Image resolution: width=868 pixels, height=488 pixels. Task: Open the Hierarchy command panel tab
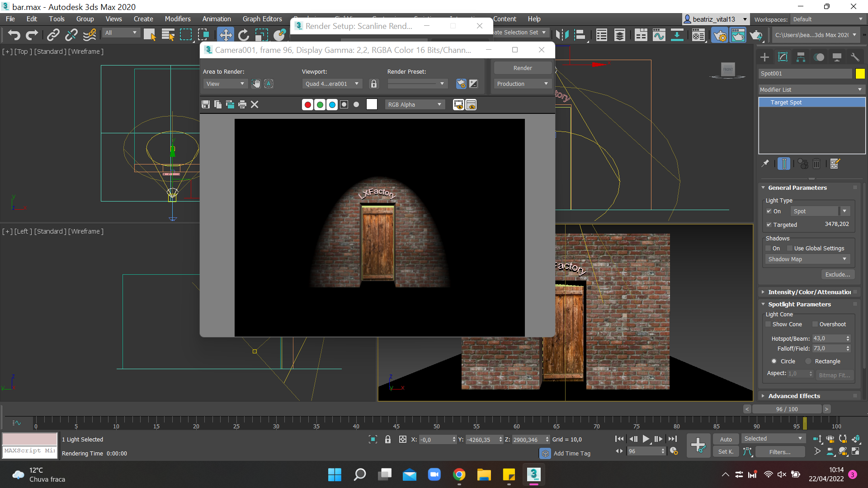(x=801, y=57)
